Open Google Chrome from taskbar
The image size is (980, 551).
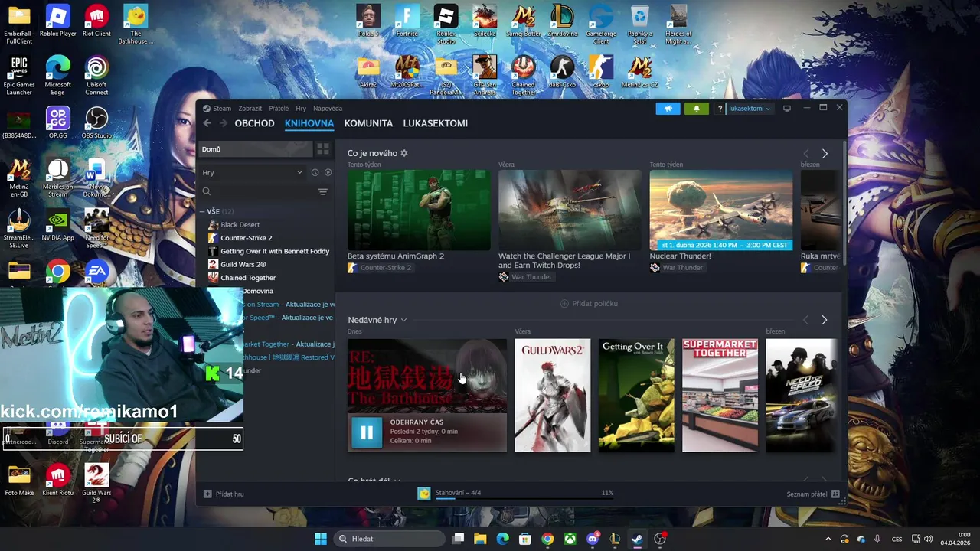coord(547,539)
